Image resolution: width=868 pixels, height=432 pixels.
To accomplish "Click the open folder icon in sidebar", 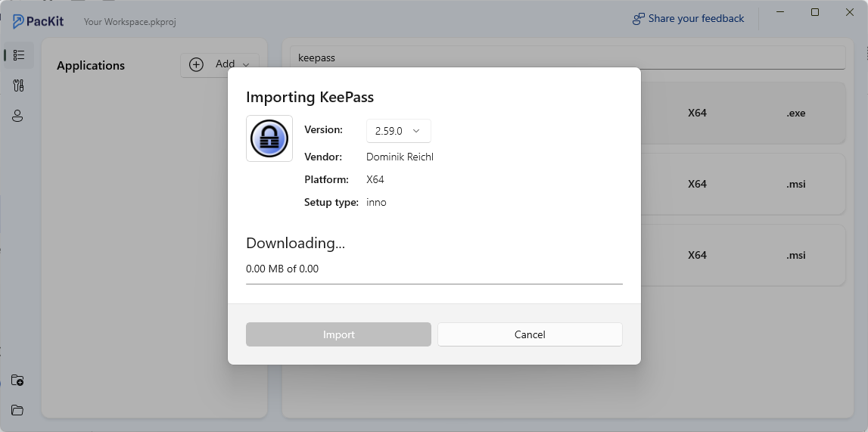I will point(17,410).
